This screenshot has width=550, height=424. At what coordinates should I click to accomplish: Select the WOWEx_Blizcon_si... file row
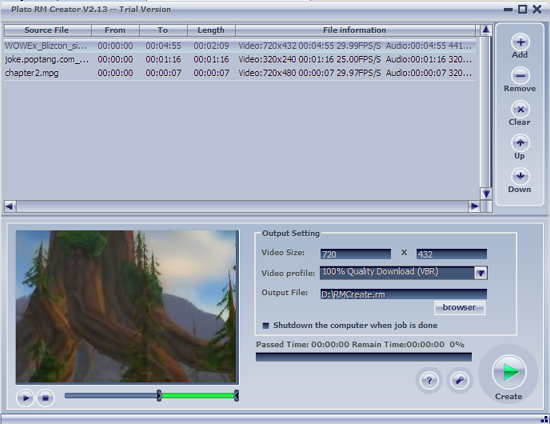pyautogui.click(x=240, y=46)
